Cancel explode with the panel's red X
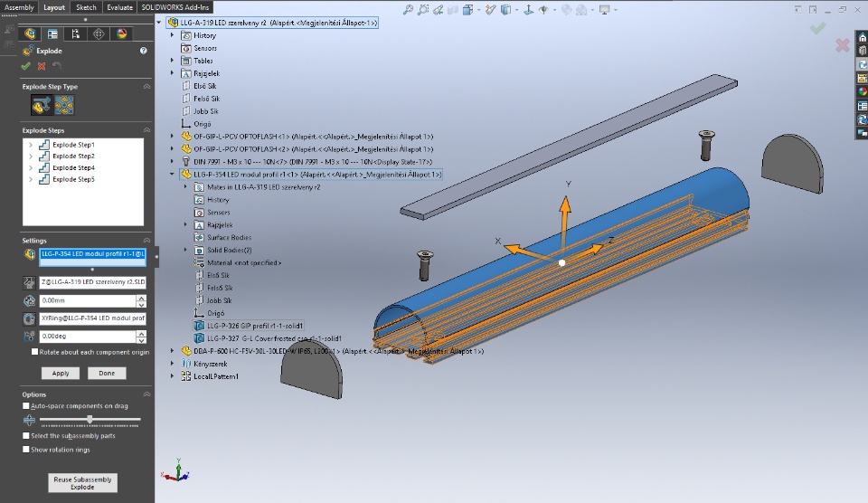 tap(42, 66)
